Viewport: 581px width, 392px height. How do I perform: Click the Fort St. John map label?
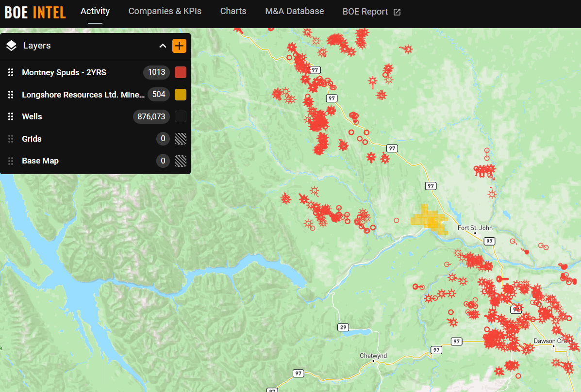475,228
